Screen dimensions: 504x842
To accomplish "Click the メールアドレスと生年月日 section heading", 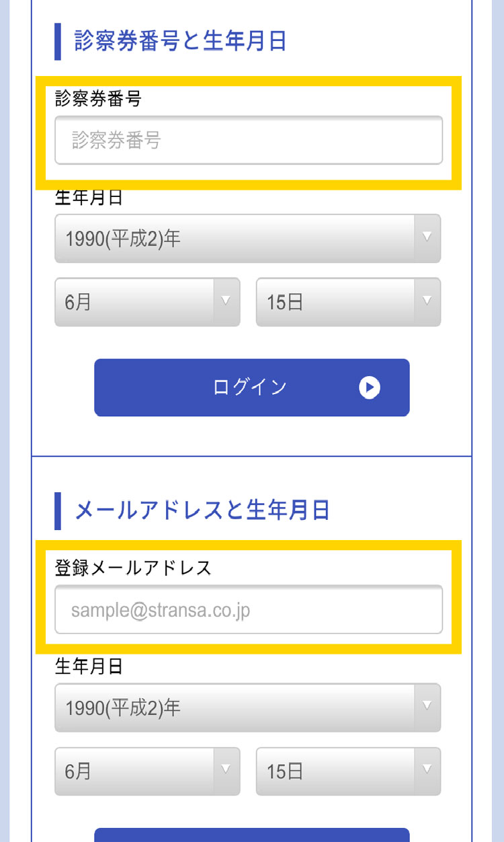I will coord(202,510).
